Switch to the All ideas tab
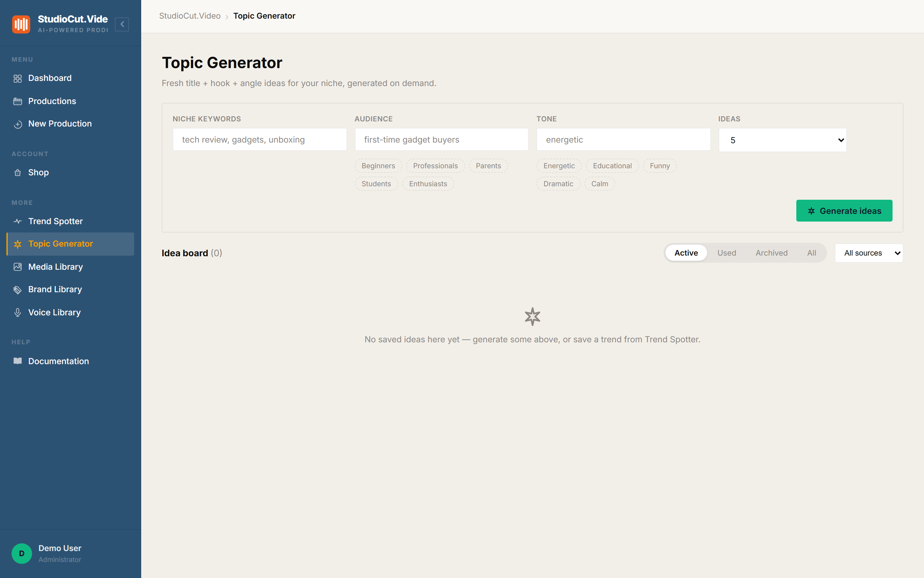Screen dimensions: 924x578 (x=811, y=253)
